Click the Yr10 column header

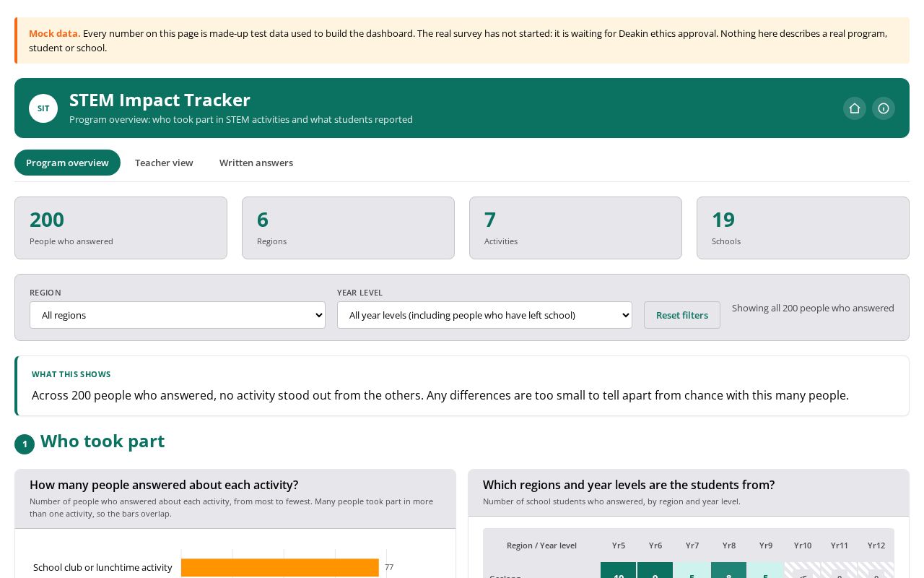click(x=803, y=545)
